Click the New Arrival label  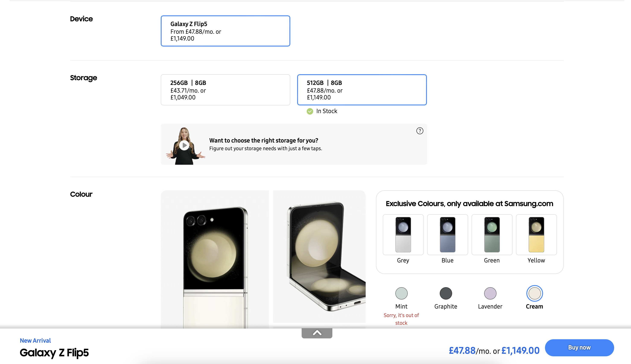click(x=35, y=341)
